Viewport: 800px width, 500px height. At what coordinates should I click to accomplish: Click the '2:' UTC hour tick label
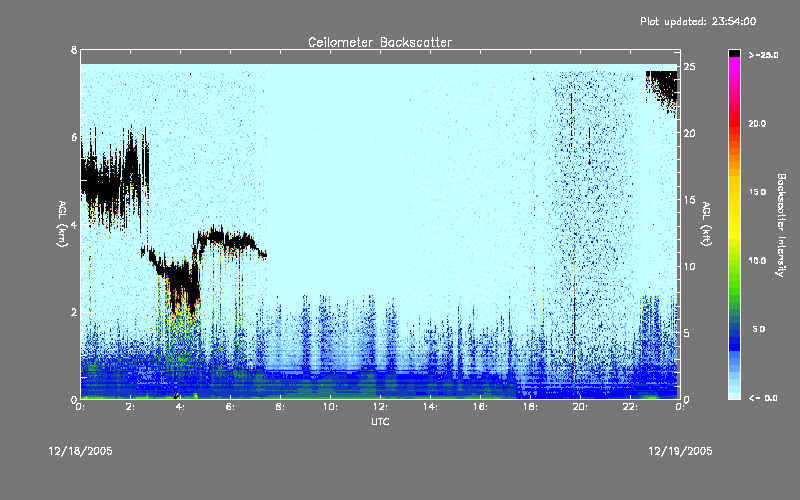click(x=131, y=407)
